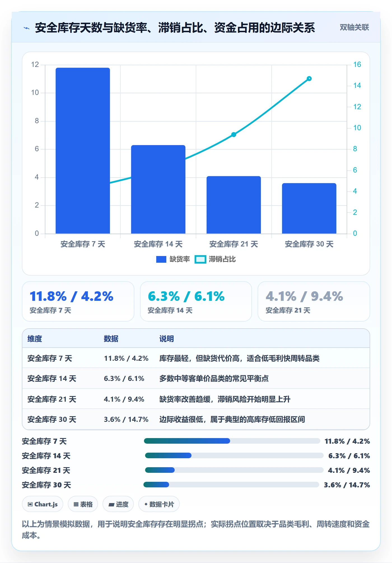Click the right axis value 16
This screenshot has height=563, width=392.
(357, 64)
